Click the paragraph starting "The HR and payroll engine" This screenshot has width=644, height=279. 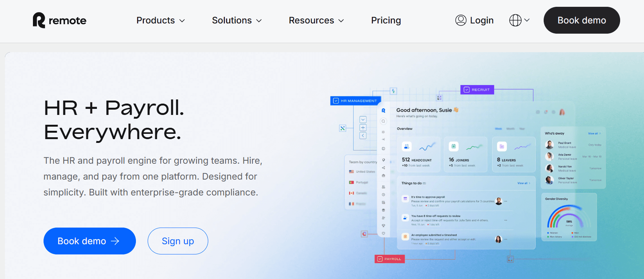pyautogui.click(x=153, y=177)
